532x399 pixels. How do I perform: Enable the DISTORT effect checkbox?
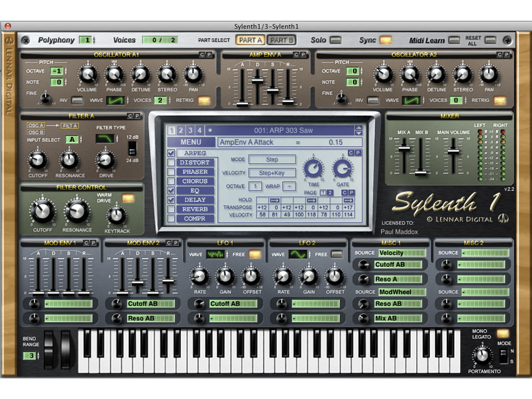tap(171, 163)
